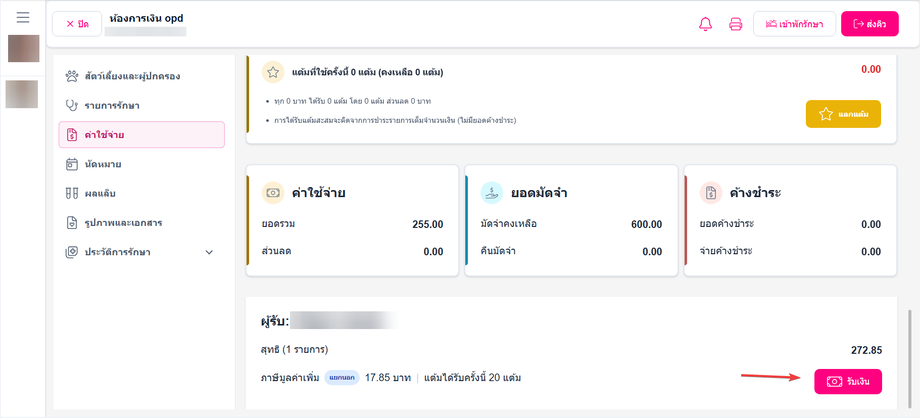Viewport: 920px width, 418px height.
Task: Click the invoice icon in ค้างชำระ card
Action: (711, 193)
